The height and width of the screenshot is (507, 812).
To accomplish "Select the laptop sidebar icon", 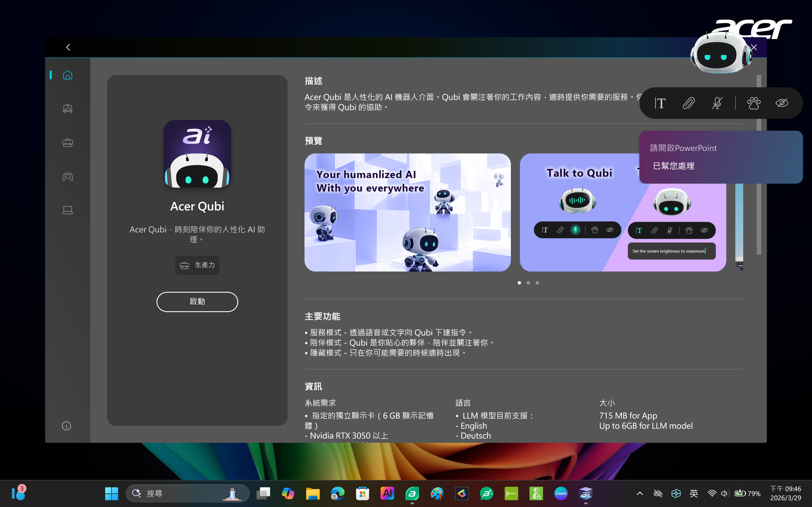I will [x=67, y=210].
